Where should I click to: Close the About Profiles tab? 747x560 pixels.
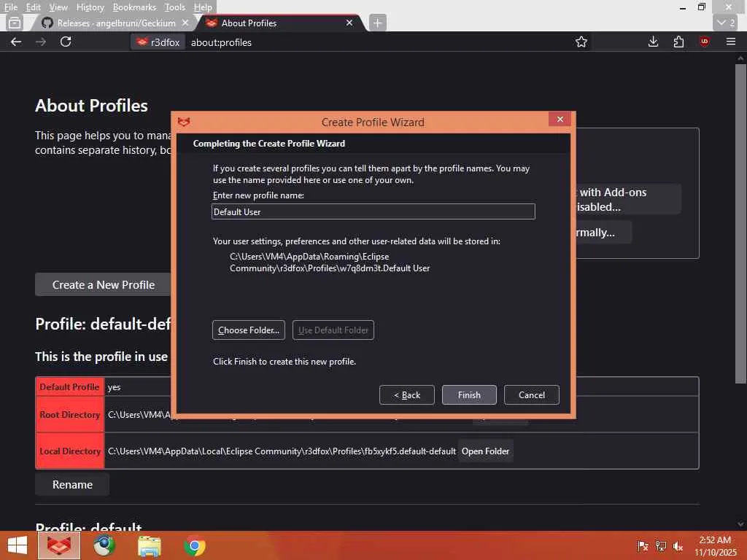[349, 23]
